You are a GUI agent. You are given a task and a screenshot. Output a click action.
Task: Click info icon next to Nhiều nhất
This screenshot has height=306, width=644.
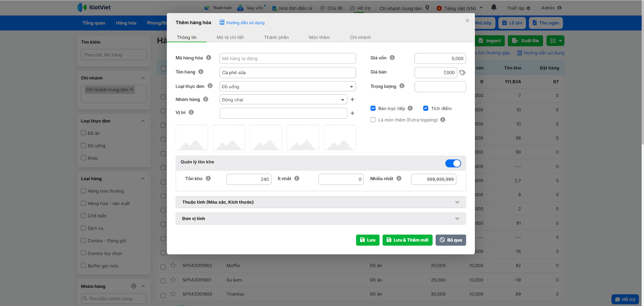point(399,178)
